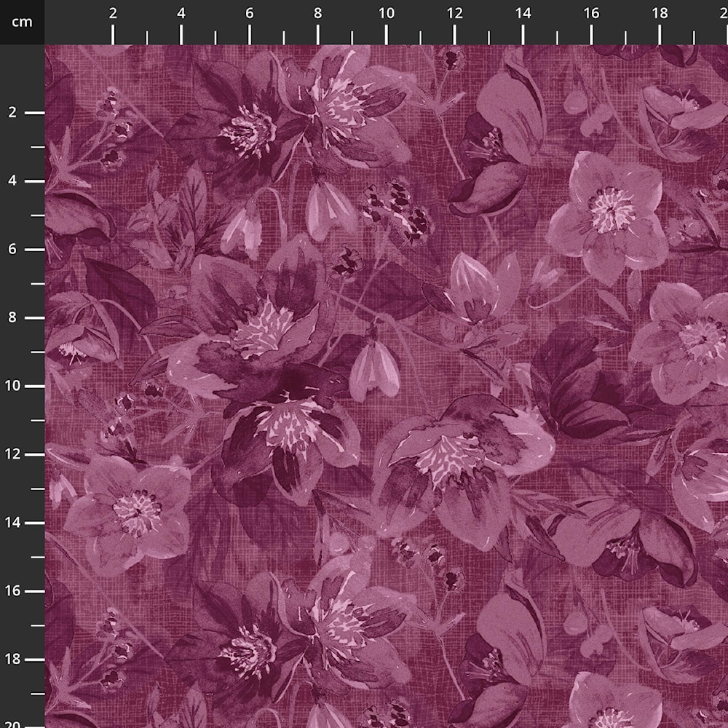
Task: Click the 4 mark on the left ruler
Action: 13,181
